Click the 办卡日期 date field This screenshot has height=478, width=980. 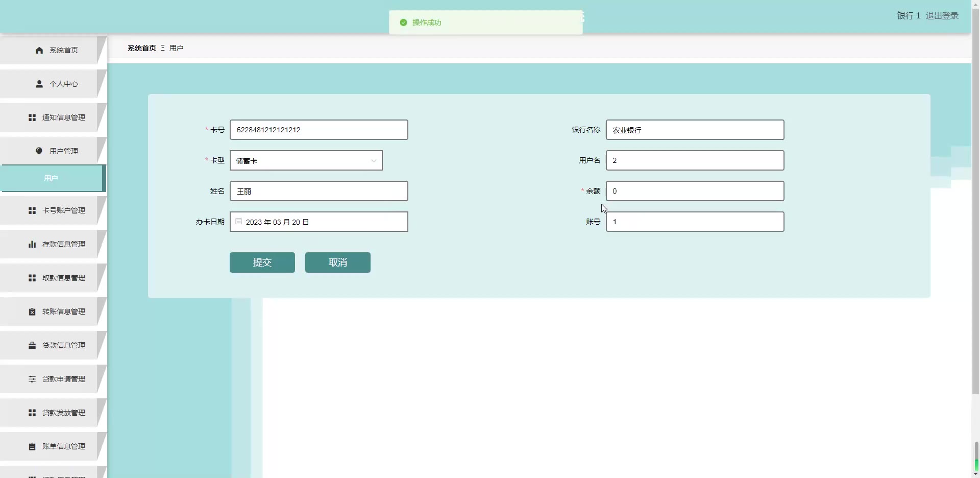(x=319, y=222)
